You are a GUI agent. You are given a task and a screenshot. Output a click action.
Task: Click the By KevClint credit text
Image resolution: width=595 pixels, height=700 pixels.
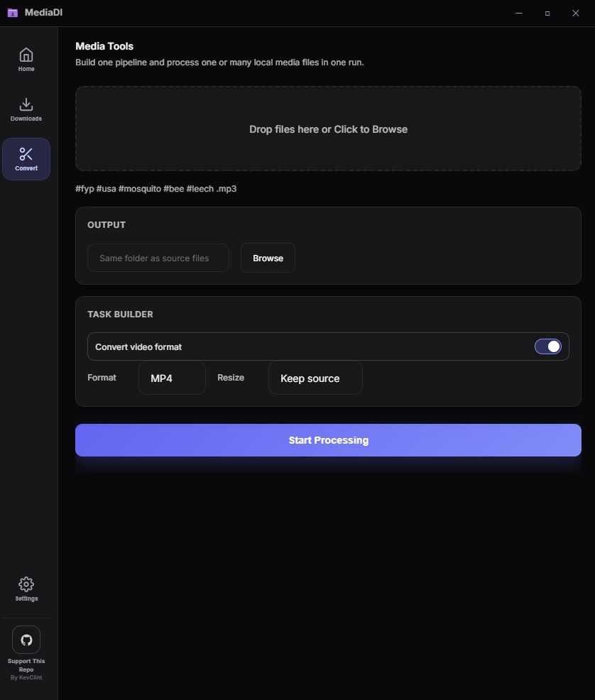[26, 677]
